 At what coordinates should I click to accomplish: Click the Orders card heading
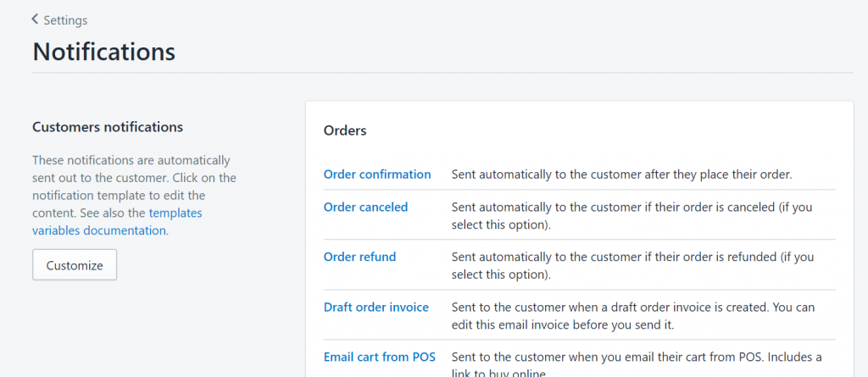click(x=345, y=130)
